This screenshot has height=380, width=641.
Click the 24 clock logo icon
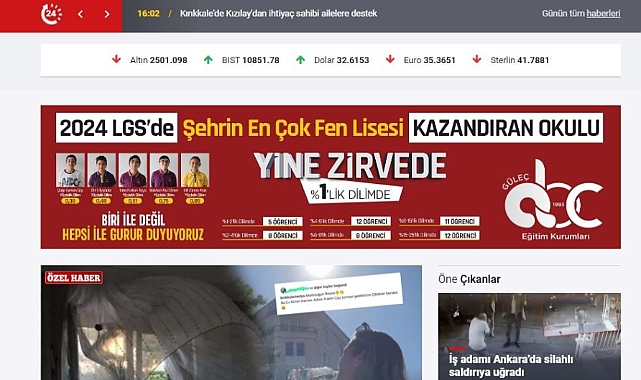pos(51,14)
